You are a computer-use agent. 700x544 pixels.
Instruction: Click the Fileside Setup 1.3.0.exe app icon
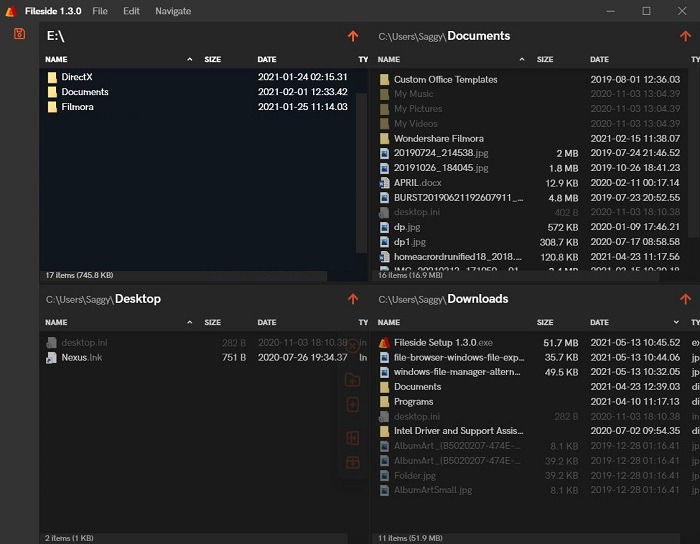click(x=384, y=343)
